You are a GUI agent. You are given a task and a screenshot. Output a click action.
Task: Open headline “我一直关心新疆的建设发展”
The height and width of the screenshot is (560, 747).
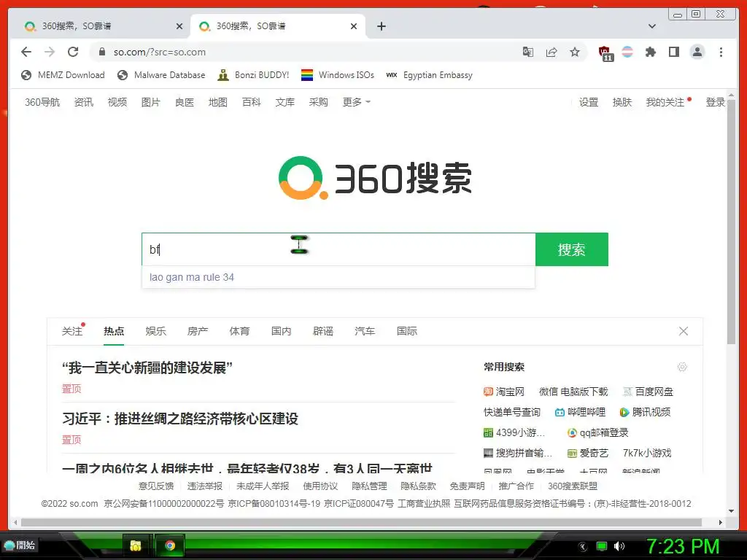coord(147,367)
